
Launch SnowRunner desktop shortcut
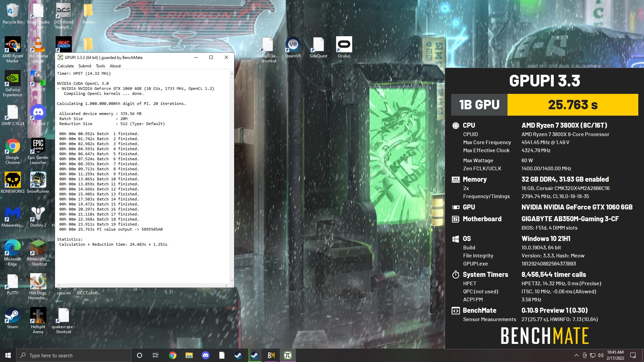(38, 182)
